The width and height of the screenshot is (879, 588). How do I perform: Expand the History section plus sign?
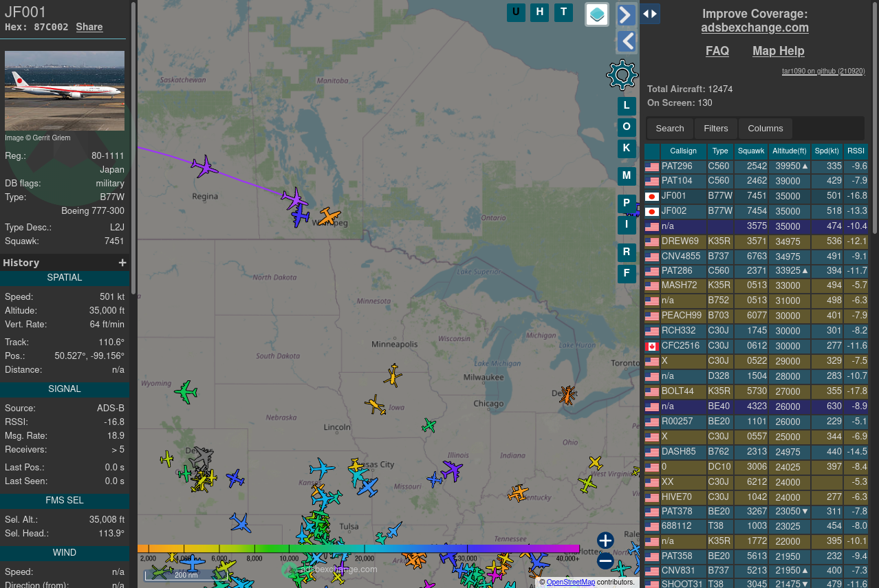tap(122, 263)
